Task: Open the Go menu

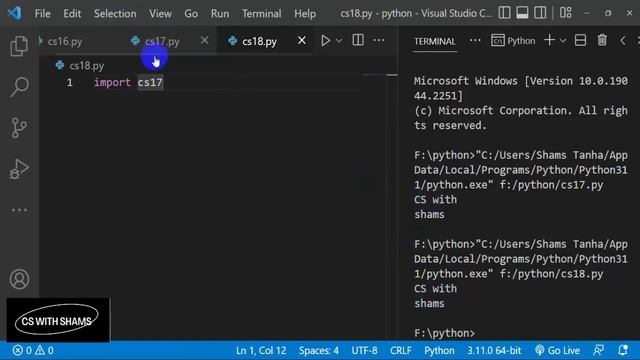Action: 191,13
